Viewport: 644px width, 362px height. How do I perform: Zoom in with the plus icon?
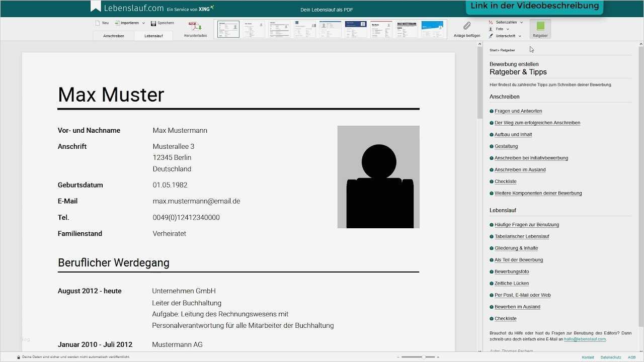click(438, 357)
